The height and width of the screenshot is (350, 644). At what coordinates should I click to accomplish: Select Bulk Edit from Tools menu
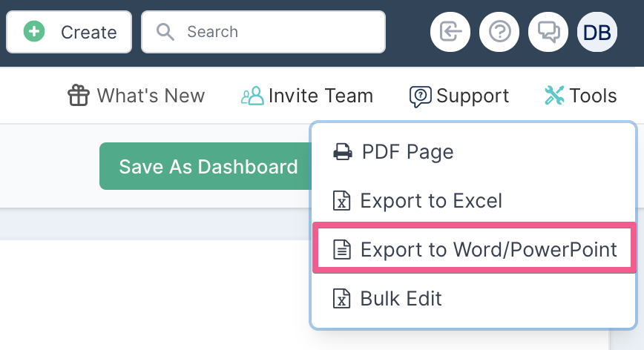click(x=473, y=298)
